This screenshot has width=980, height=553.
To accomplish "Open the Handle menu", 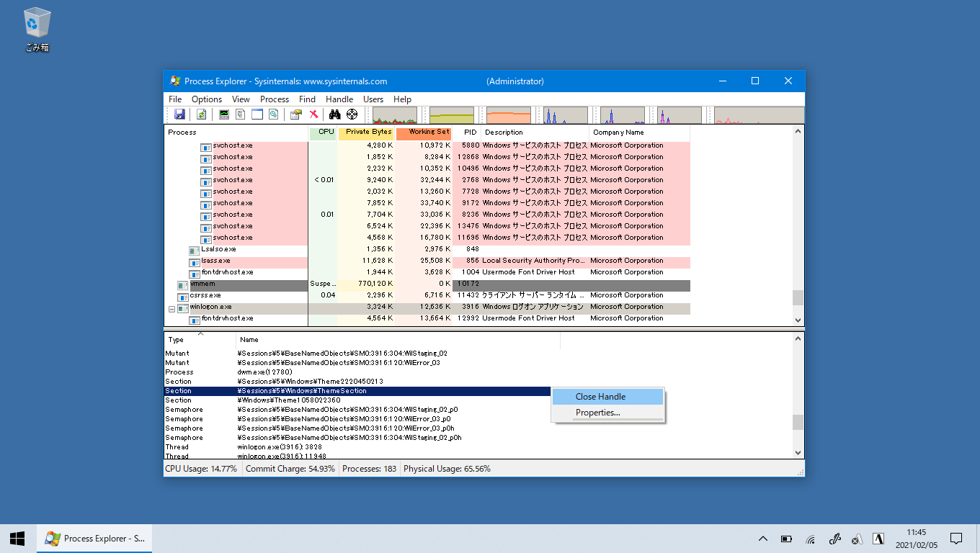I will point(339,99).
